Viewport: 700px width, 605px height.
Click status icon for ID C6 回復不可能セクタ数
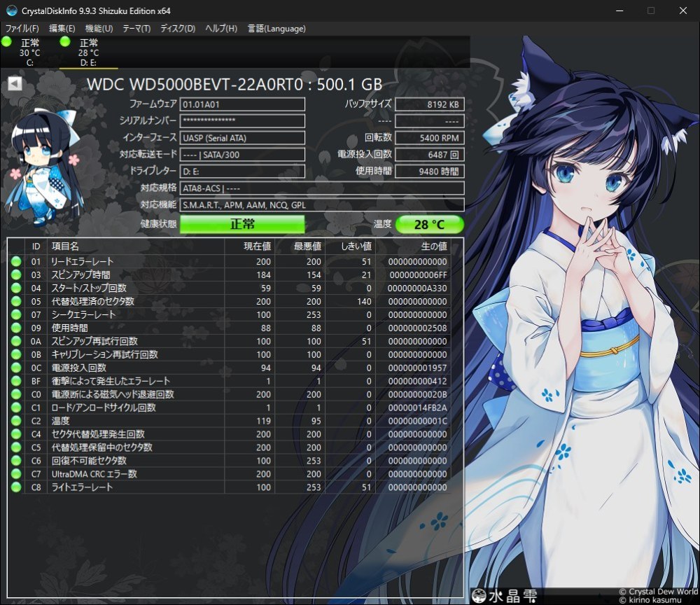pyautogui.click(x=16, y=461)
